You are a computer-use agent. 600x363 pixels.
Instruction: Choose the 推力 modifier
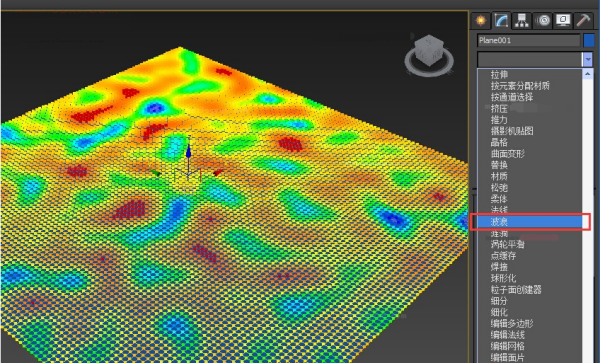tap(499, 120)
